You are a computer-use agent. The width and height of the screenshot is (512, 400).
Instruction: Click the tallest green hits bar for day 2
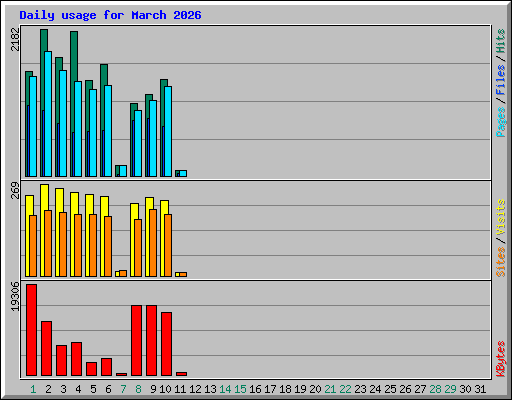click(44, 40)
